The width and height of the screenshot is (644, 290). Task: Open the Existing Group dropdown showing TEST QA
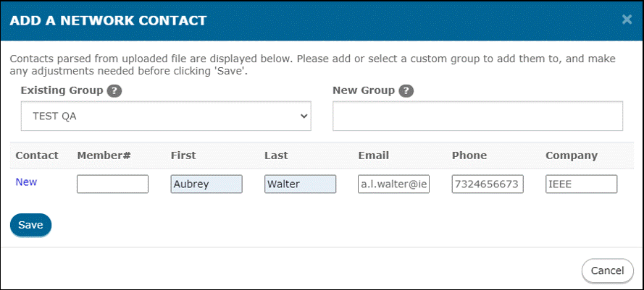[x=166, y=116]
